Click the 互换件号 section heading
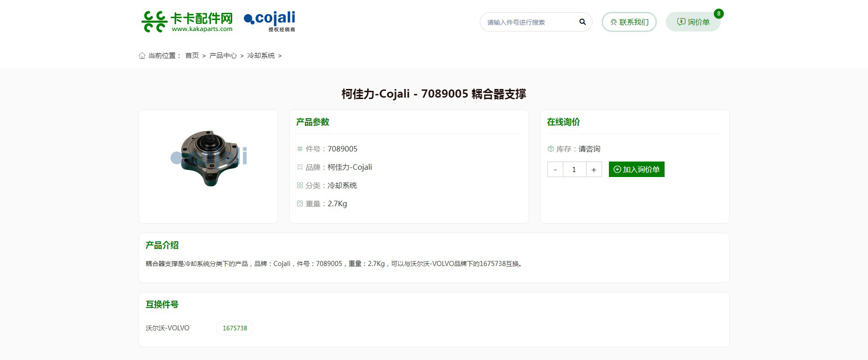The height and width of the screenshot is (360, 868). pos(162,304)
